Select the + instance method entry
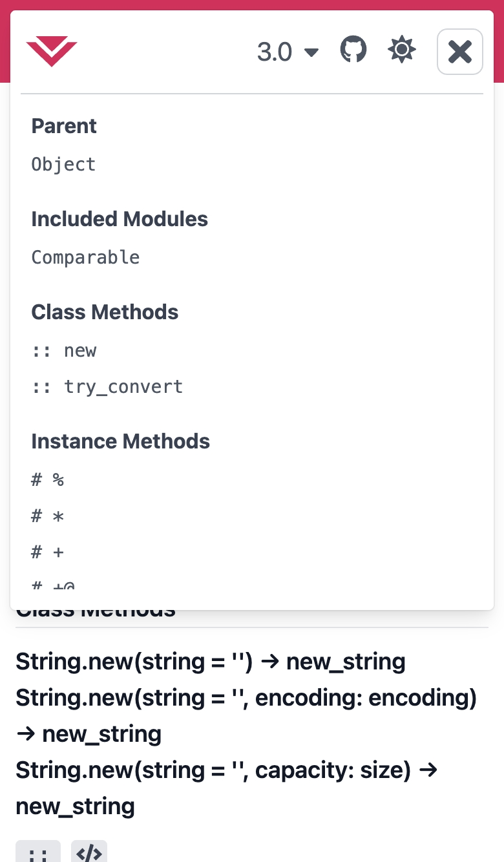Viewport: 504px width, 862px height. pyautogui.click(x=48, y=552)
